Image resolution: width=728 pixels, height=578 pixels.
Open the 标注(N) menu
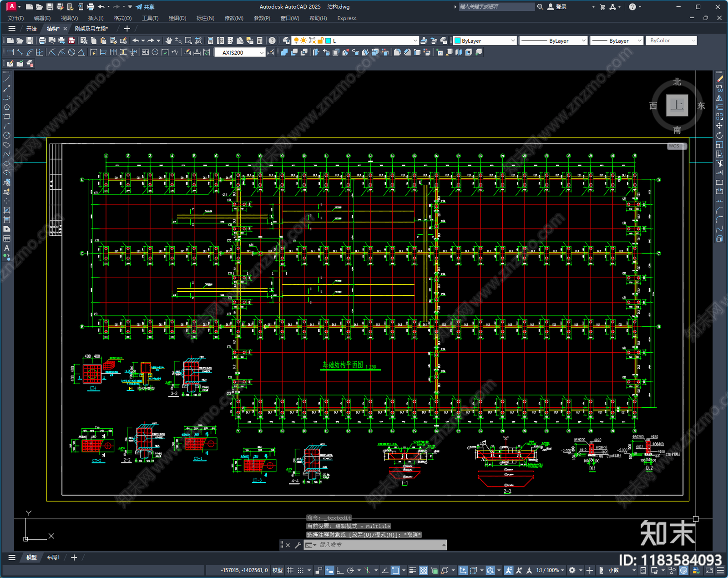pos(205,18)
